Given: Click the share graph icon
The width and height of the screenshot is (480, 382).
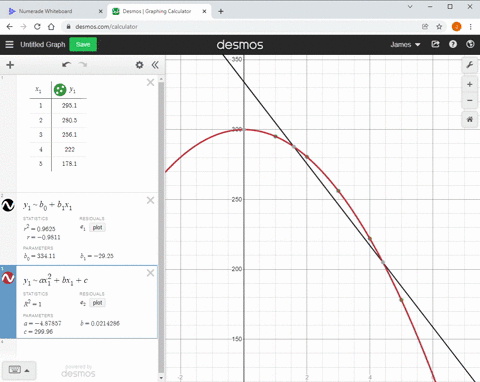Looking at the screenshot, I should [x=435, y=44].
